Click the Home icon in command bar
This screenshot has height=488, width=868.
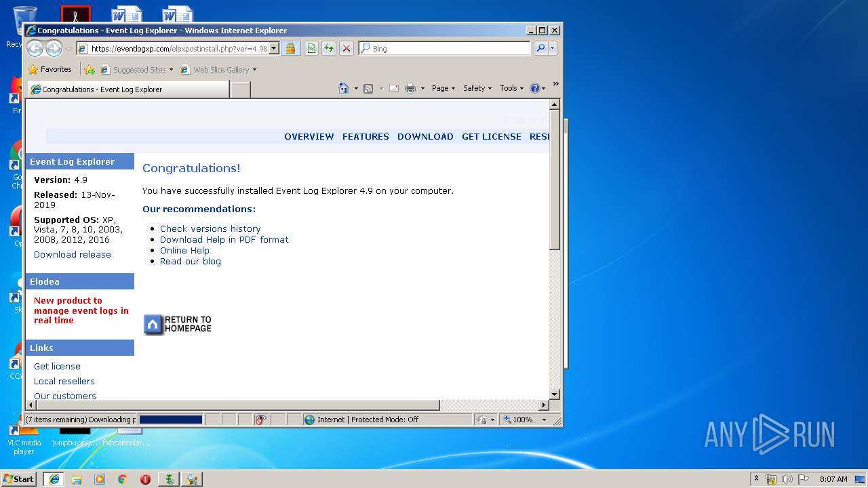click(344, 88)
